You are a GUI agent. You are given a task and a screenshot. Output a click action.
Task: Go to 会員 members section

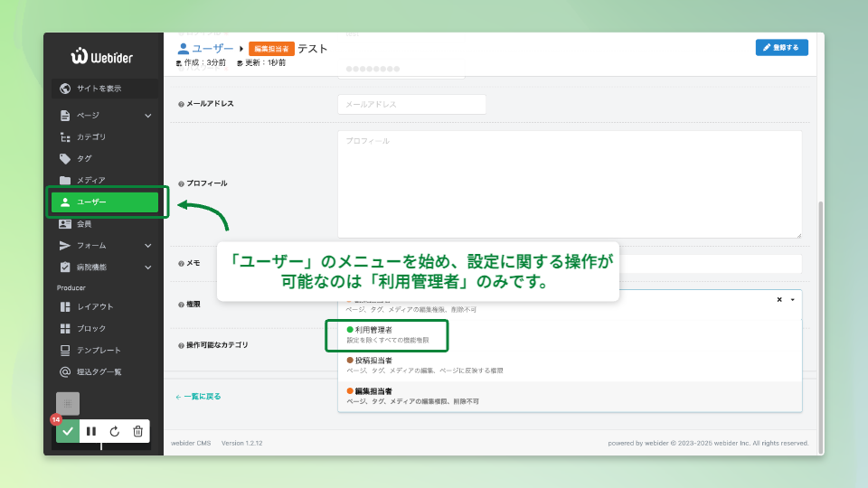tap(83, 223)
